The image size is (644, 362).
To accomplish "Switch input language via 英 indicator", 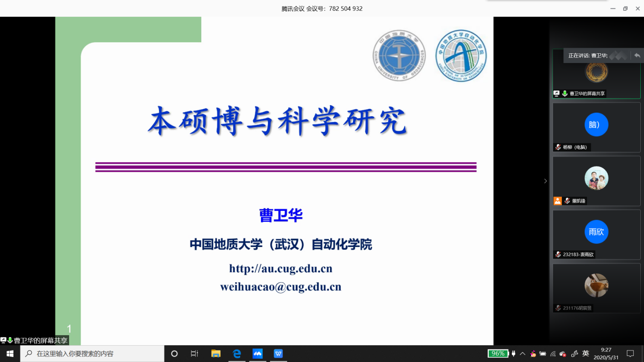I will coord(586,354).
